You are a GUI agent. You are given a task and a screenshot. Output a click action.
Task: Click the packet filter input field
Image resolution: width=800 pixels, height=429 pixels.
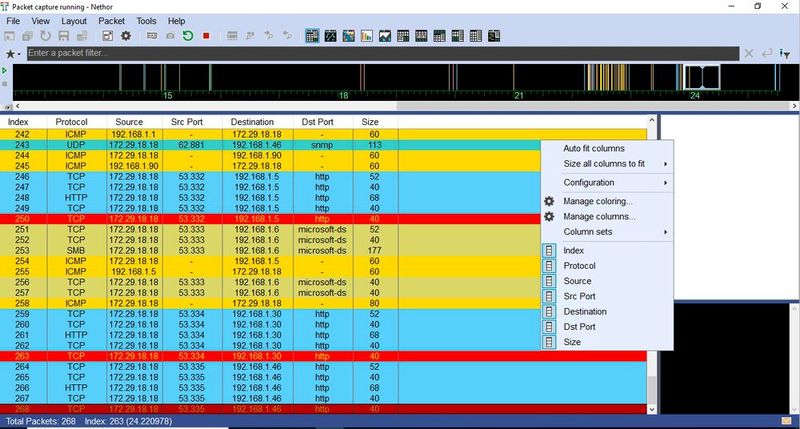[x=380, y=53]
